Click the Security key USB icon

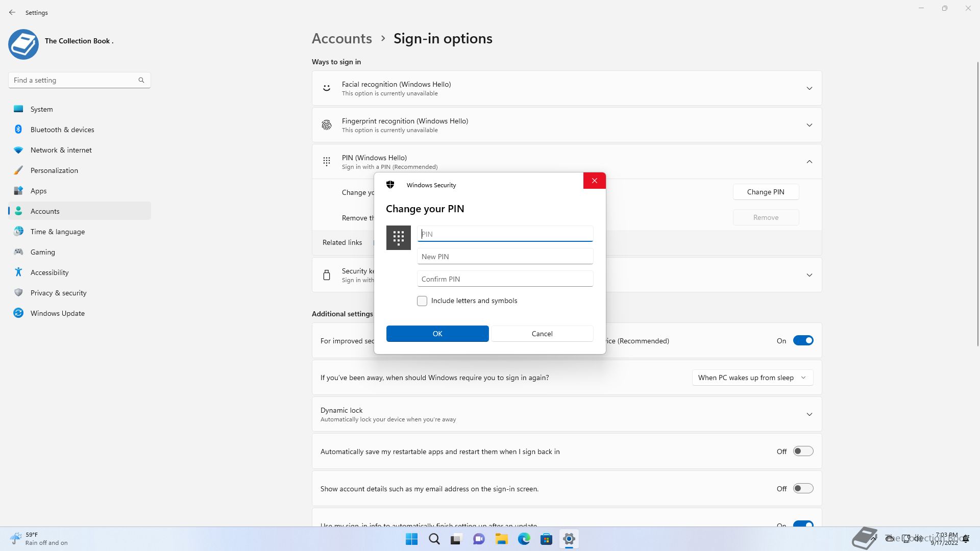(x=327, y=275)
